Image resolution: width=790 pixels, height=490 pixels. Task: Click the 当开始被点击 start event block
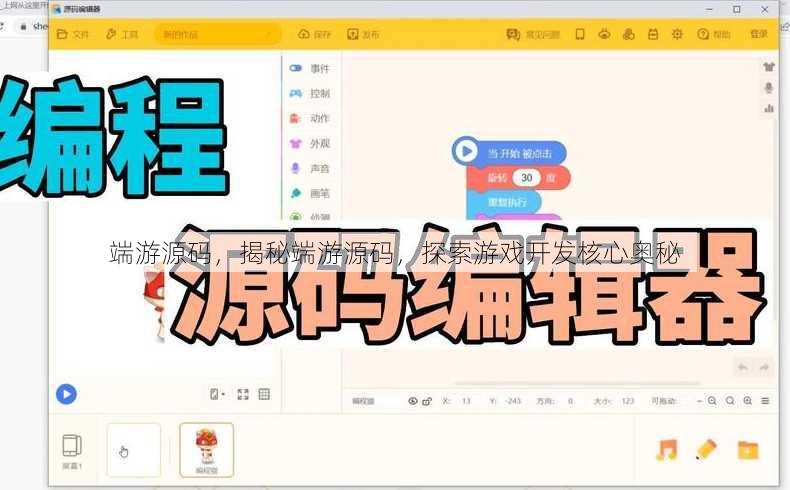coord(509,152)
